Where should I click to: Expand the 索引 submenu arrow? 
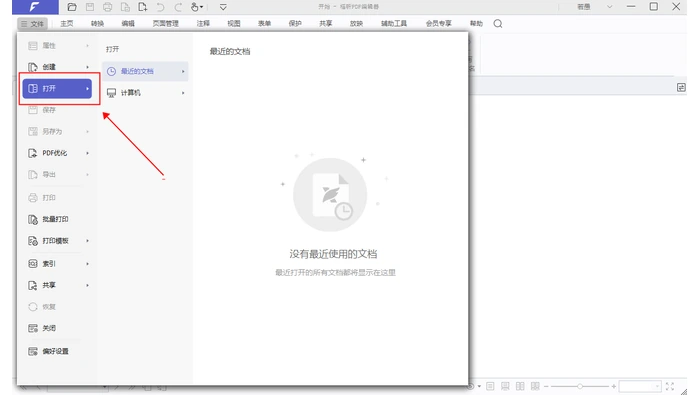pyautogui.click(x=88, y=264)
